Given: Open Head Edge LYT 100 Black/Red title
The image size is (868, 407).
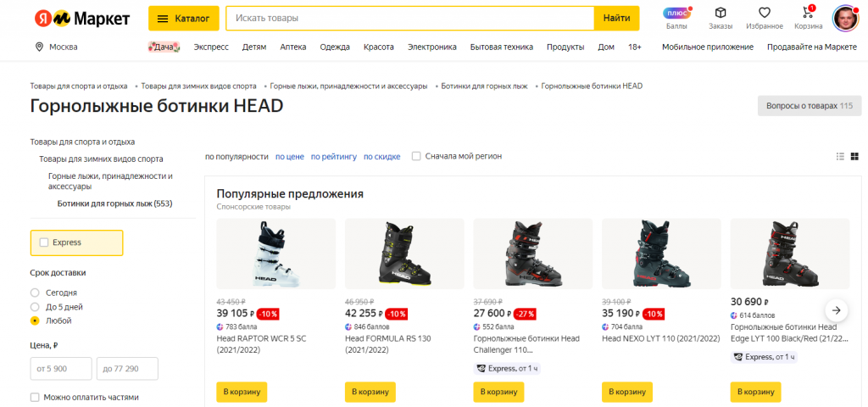Looking at the screenshot, I should click(x=789, y=332).
